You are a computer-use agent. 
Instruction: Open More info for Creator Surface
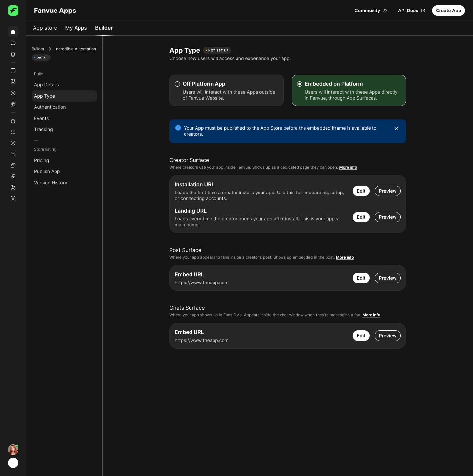[x=348, y=167]
